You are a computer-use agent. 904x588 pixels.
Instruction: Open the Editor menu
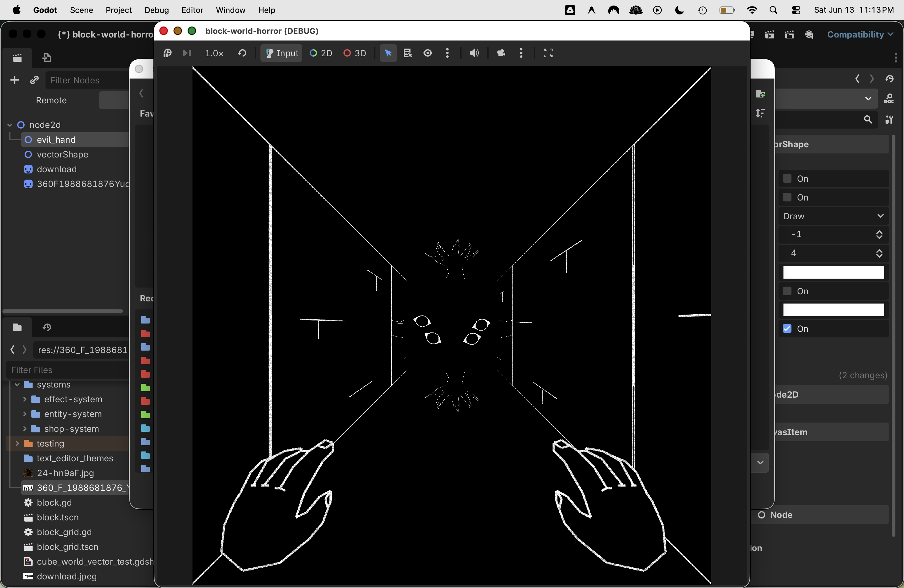point(192,10)
